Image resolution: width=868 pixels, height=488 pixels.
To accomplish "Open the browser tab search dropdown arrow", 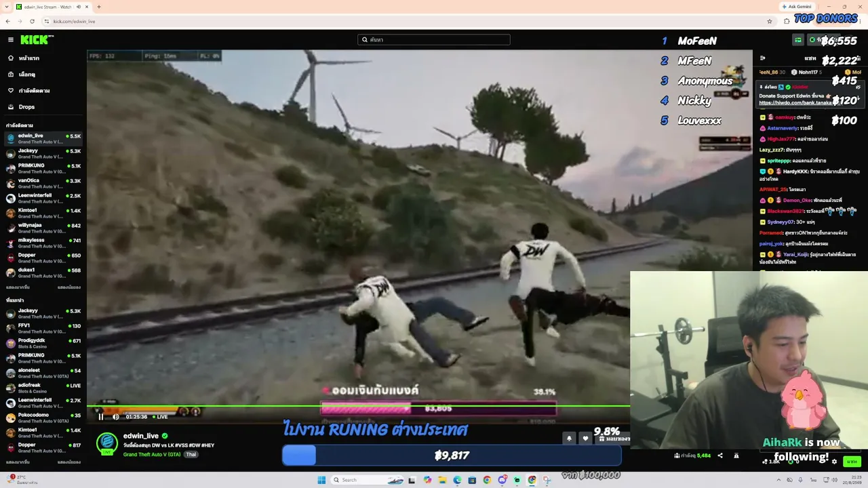I will pos(7,7).
